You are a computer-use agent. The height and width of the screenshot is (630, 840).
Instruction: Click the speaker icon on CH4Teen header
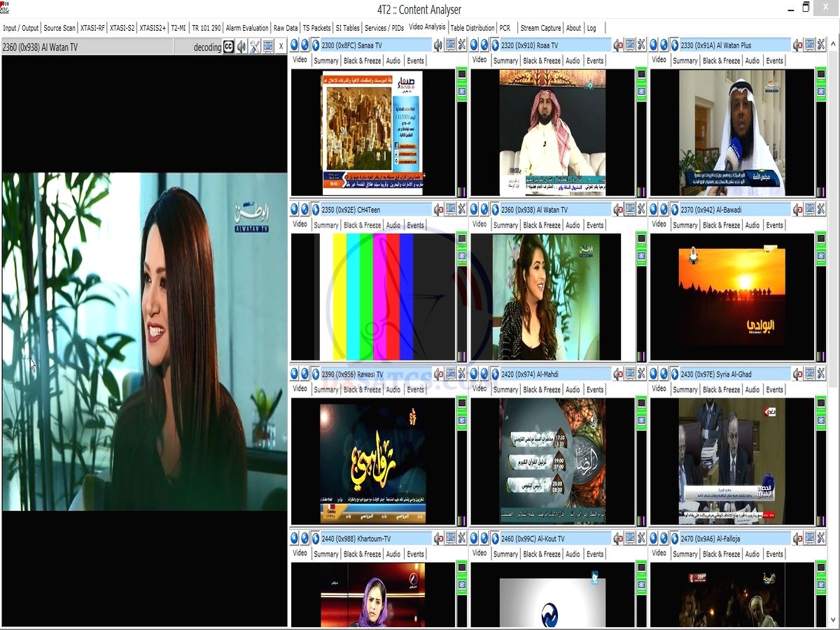point(437,209)
